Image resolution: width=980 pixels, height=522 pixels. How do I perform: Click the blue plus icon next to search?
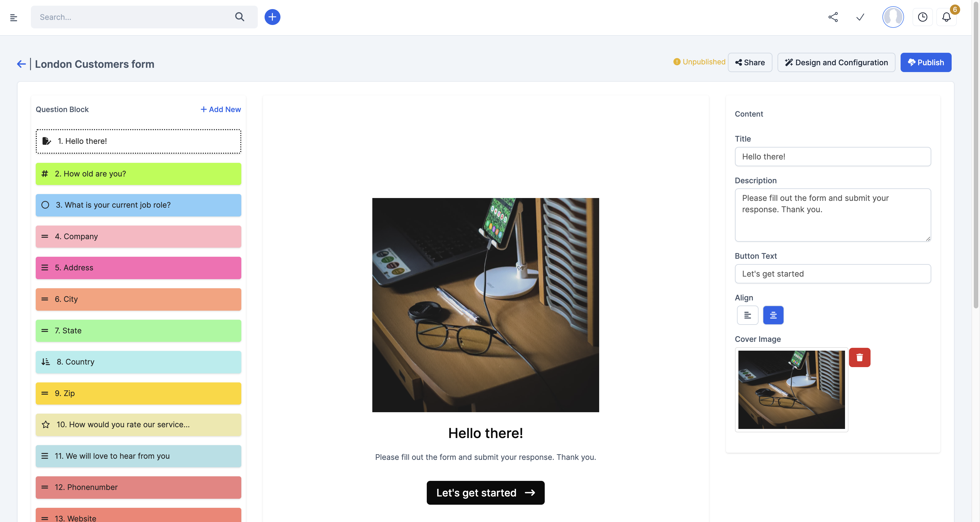point(272,17)
